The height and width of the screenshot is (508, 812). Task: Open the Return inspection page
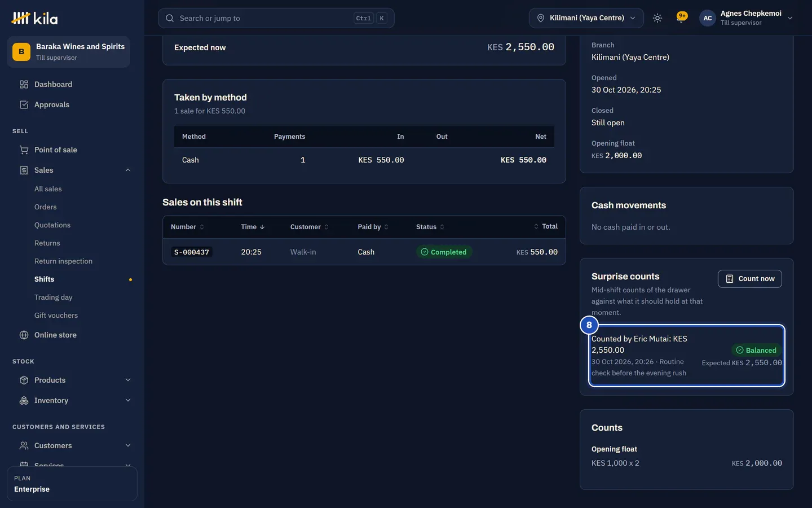click(63, 261)
